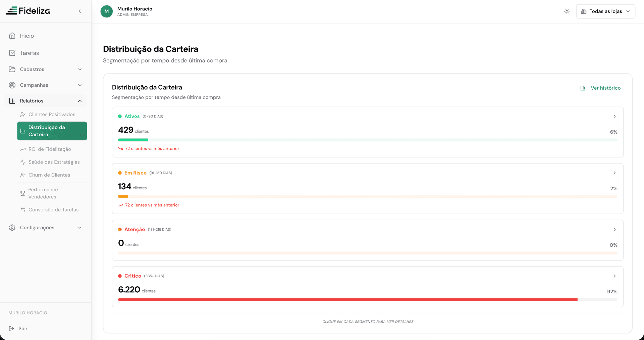644x340 pixels.
Task: Click the Performance Vendedores trophy icon
Action: tap(23, 193)
